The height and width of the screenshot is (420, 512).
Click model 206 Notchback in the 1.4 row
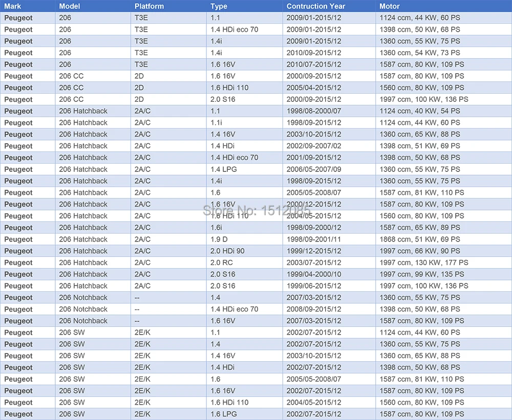(83, 298)
